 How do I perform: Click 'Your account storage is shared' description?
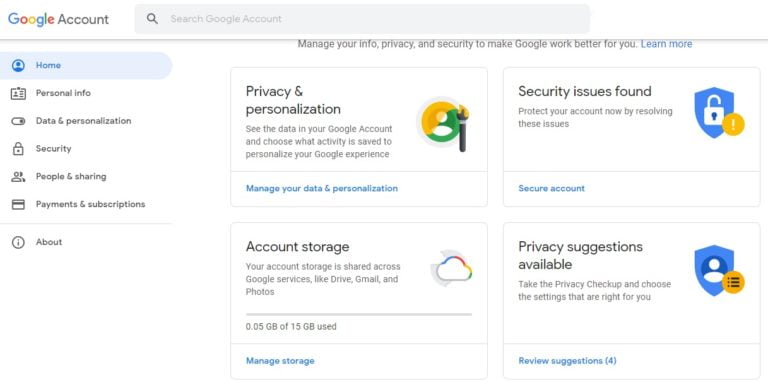(x=323, y=279)
